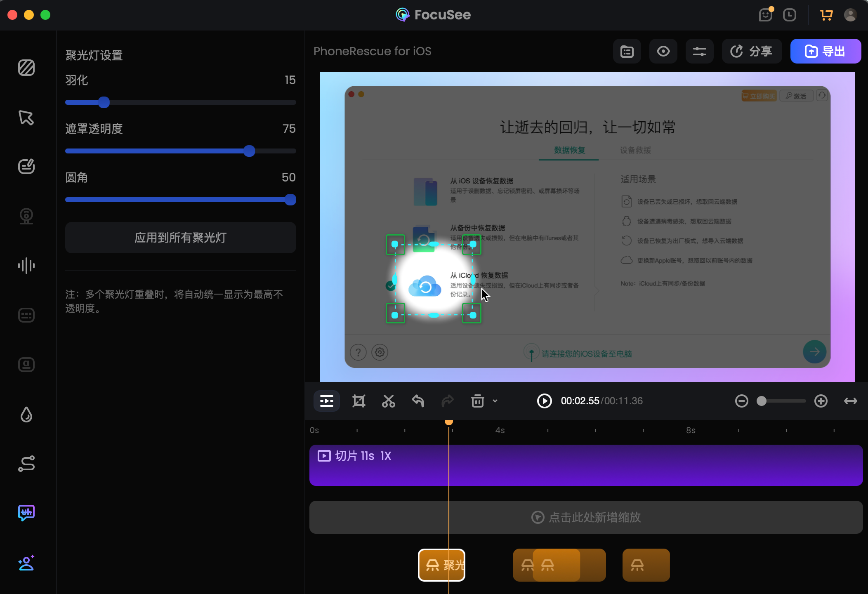Open the keyboard shortcuts sidebar icon

pyautogui.click(x=26, y=315)
